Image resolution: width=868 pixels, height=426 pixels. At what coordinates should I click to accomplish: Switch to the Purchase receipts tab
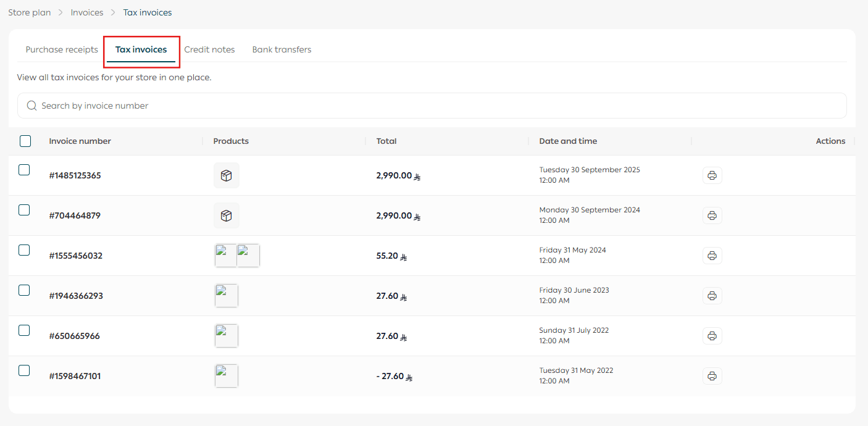[62, 49]
